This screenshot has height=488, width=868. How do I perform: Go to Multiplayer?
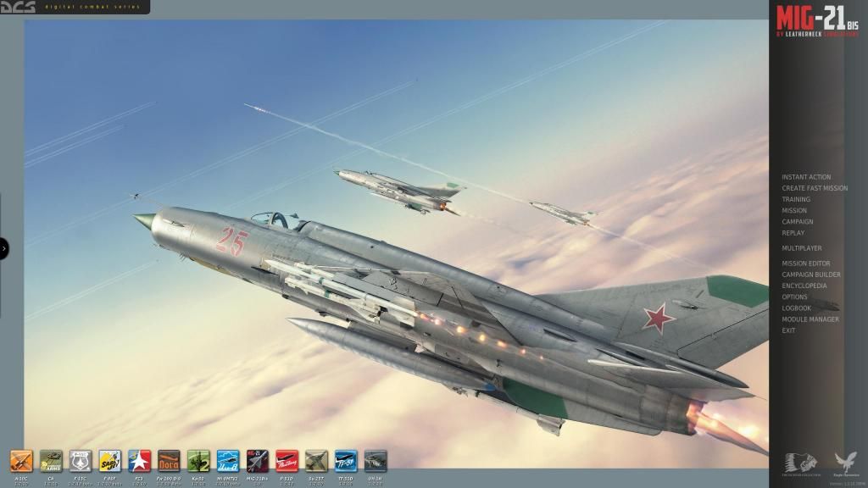click(x=801, y=248)
